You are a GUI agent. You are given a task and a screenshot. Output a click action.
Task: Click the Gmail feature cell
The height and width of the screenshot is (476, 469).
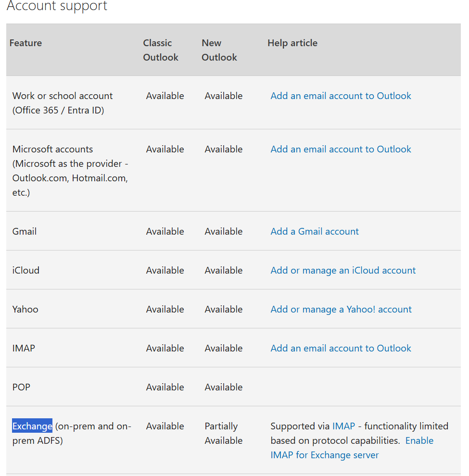coord(25,231)
